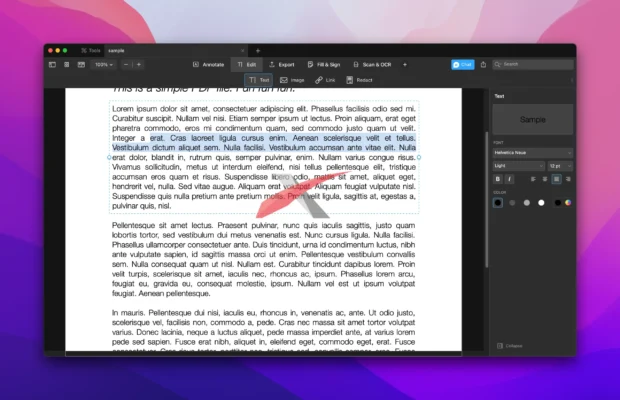The image size is (620, 400).
Task: Switch to the split page layout icon
Action: click(81, 64)
